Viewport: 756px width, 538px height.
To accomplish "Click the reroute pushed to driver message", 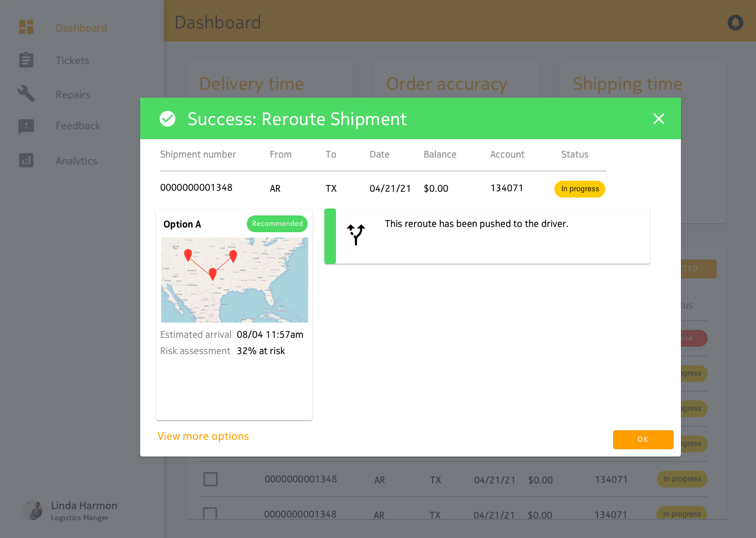I will click(x=477, y=224).
